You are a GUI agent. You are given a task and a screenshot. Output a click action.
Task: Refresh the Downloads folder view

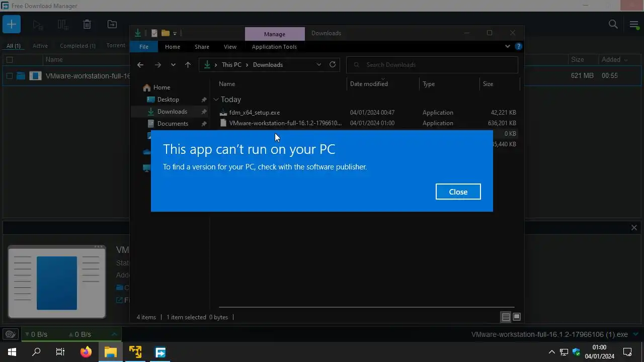coord(332,64)
